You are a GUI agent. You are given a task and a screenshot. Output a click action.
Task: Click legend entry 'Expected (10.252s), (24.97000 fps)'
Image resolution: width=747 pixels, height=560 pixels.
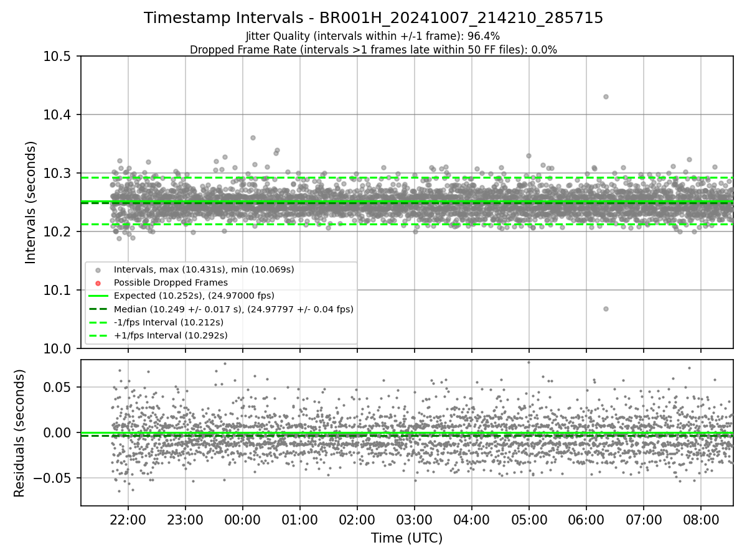[x=194, y=296]
